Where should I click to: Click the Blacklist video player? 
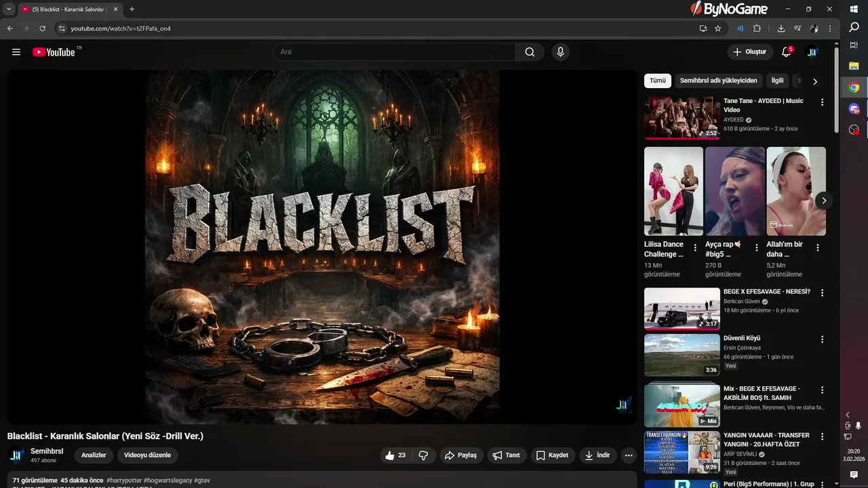point(322,247)
